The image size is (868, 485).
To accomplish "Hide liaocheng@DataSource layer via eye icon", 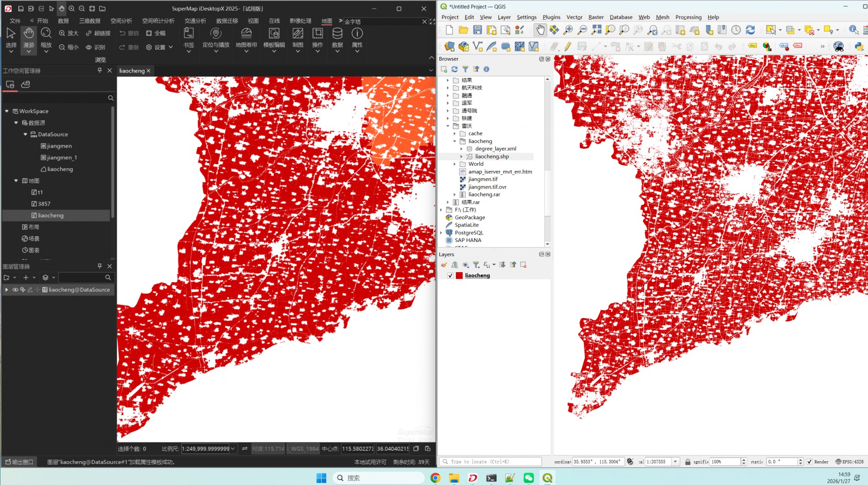I will point(15,290).
